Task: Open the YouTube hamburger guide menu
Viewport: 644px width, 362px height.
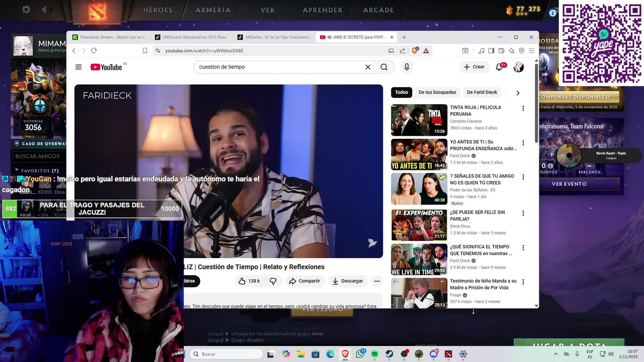Action: [78, 67]
